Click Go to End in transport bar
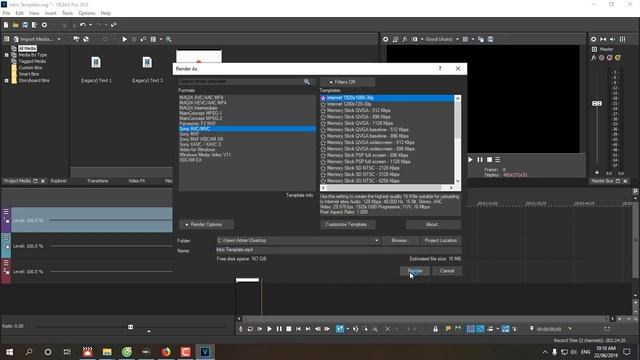Viewport: 640px width, 360px height. click(x=308, y=329)
